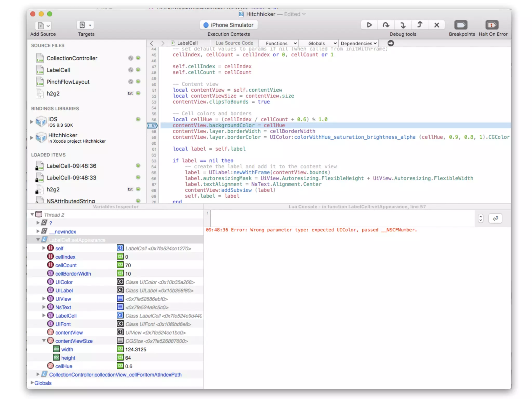Select the cellIndex variable row
This screenshot has height=399, width=532.
coord(115,257)
